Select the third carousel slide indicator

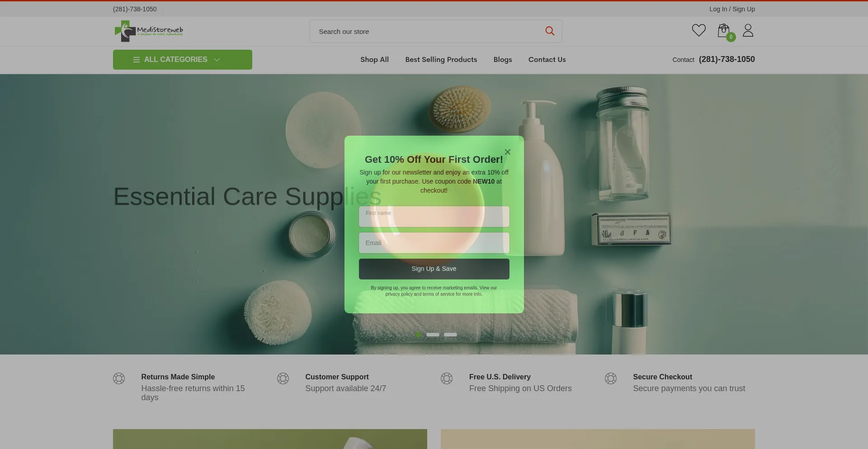click(x=450, y=335)
